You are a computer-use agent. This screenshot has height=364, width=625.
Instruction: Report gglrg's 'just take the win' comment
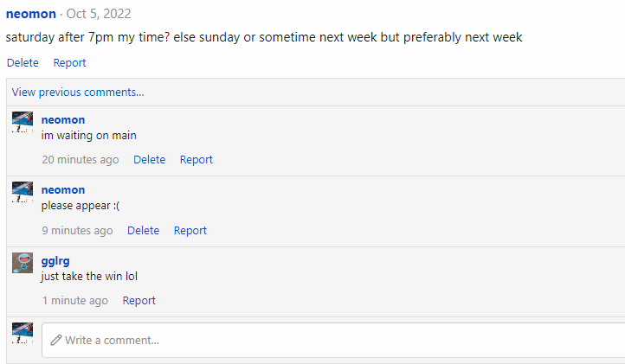click(139, 301)
